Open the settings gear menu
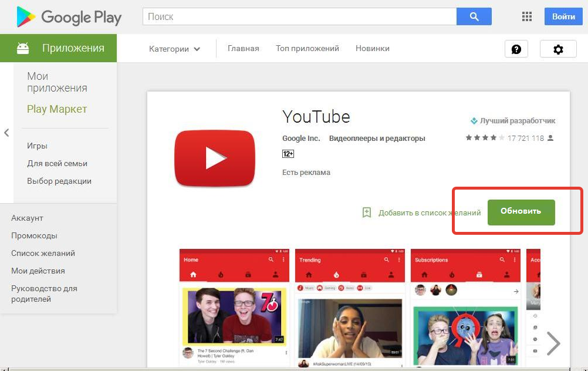The height and width of the screenshot is (371, 588). [x=557, y=49]
